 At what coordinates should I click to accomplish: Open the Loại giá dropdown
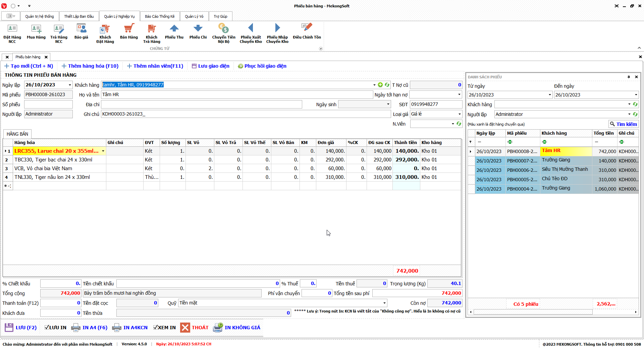[x=459, y=114]
